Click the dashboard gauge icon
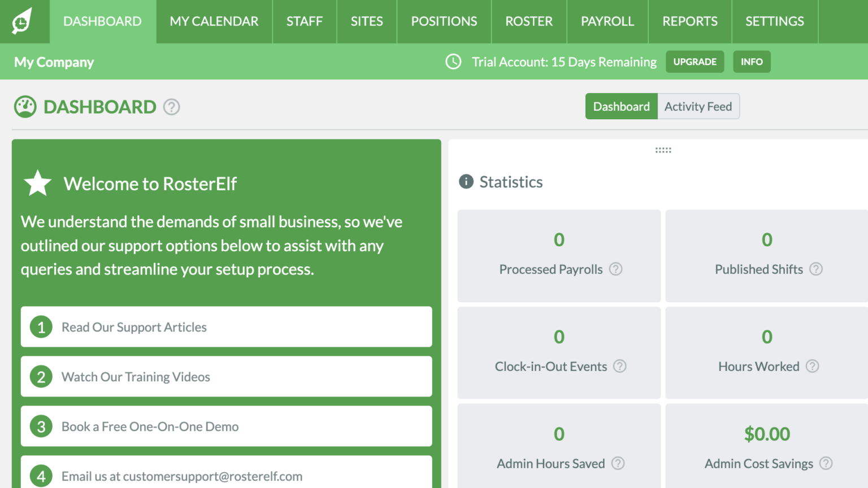Image resolution: width=868 pixels, height=488 pixels. click(24, 107)
